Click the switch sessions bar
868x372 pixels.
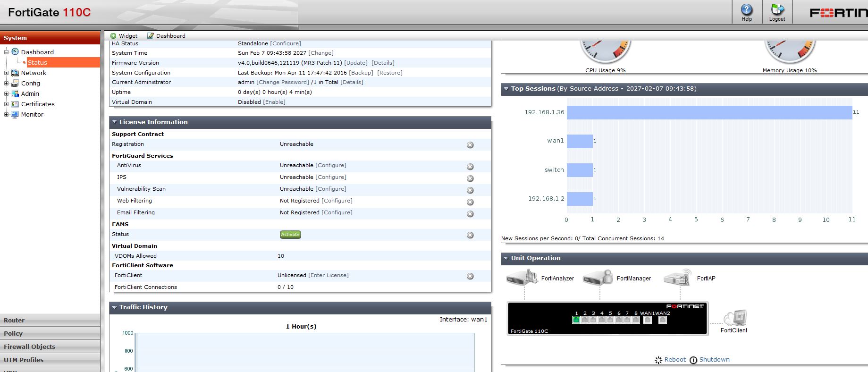click(580, 170)
